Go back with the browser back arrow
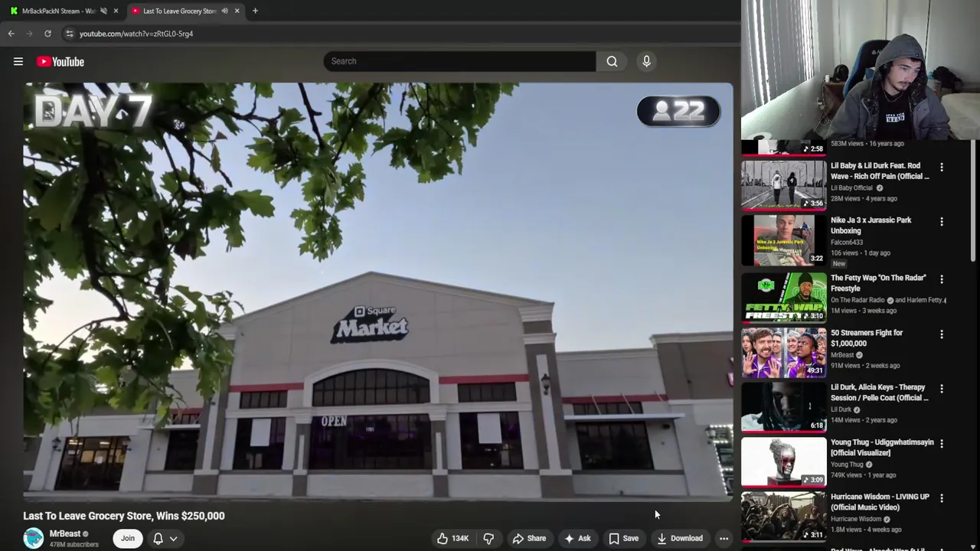This screenshot has height=551, width=980. point(11,34)
